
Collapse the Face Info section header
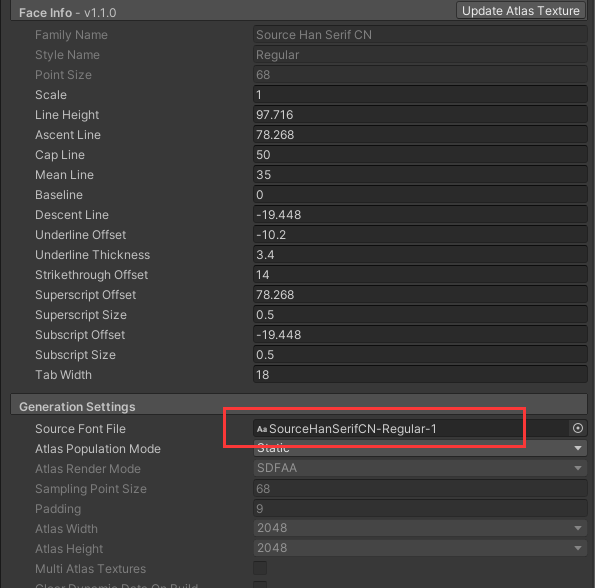[x=68, y=13]
